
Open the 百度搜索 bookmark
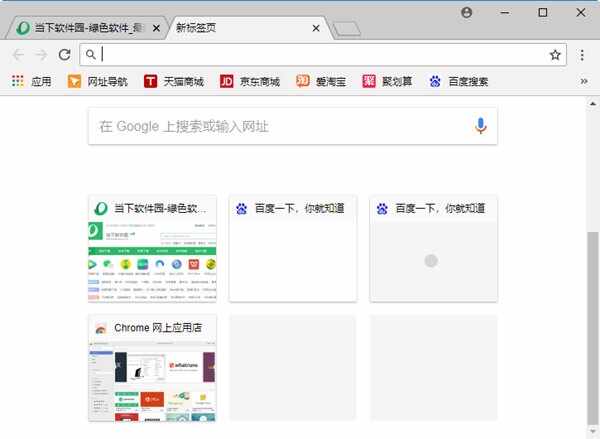point(458,81)
